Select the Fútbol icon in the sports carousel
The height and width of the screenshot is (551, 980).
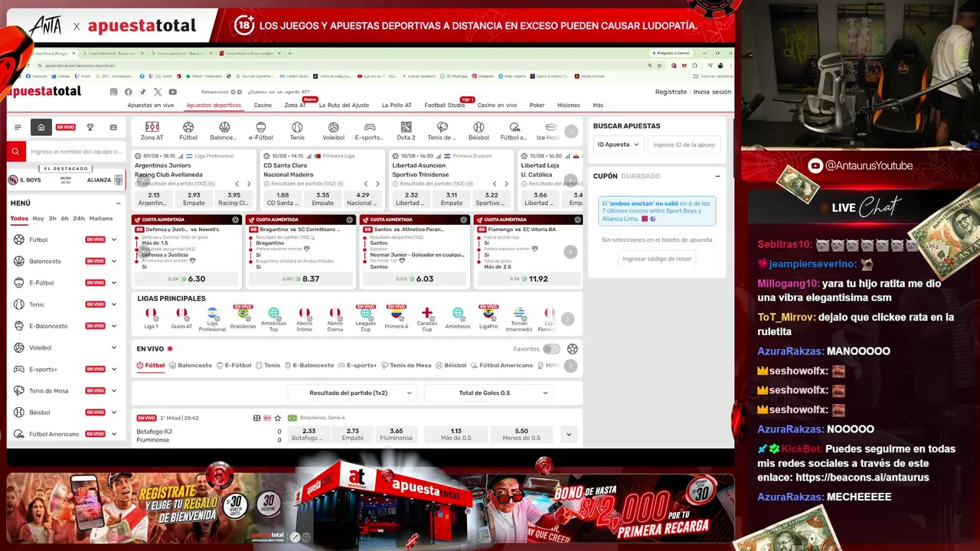[x=188, y=127]
